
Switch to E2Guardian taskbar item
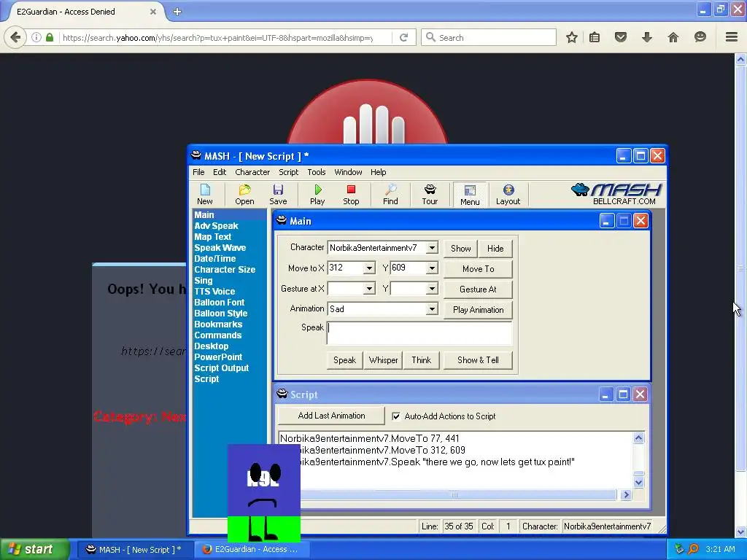click(x=252, y=549)
